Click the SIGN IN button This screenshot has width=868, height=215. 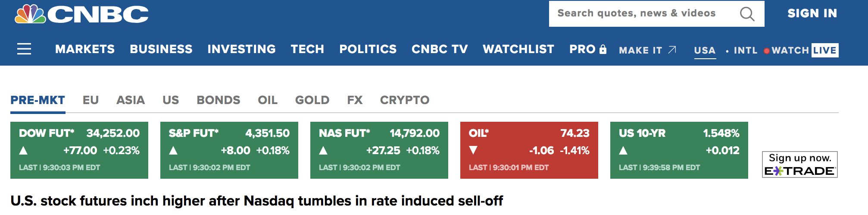(812, 13)
